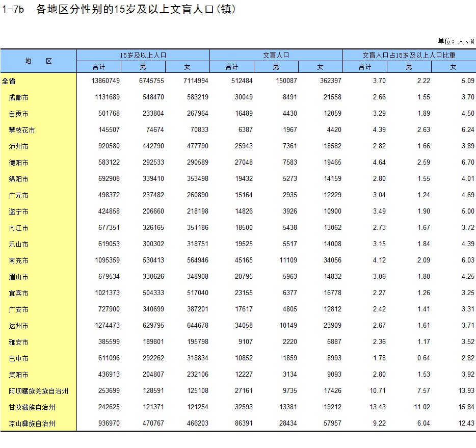476x448 pixels.
Task: Click the 广安市 row label
Action: (18, 309)
